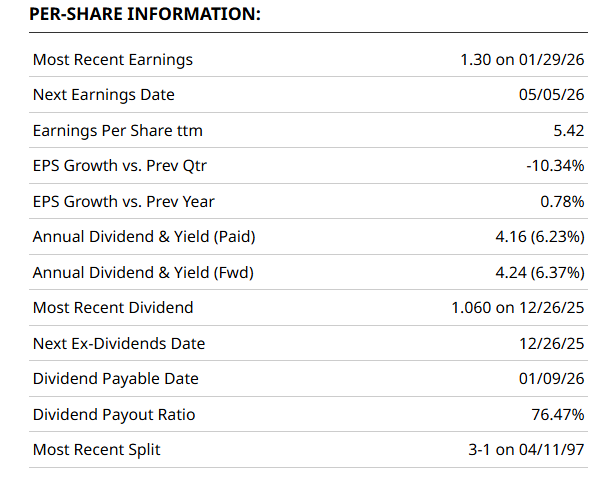
Task: Select EPS Growth vs. Prev Year label
Action: pos(124,201)
